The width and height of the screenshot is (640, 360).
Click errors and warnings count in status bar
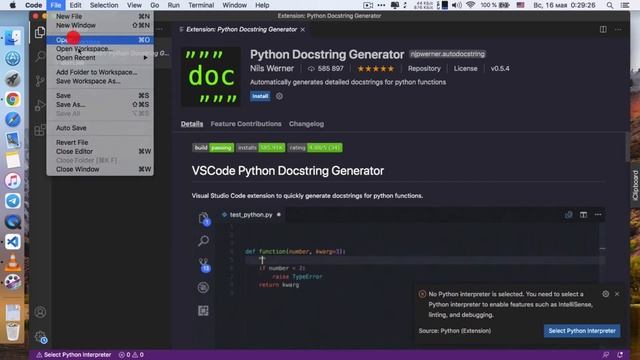click(x=131, y=355)
